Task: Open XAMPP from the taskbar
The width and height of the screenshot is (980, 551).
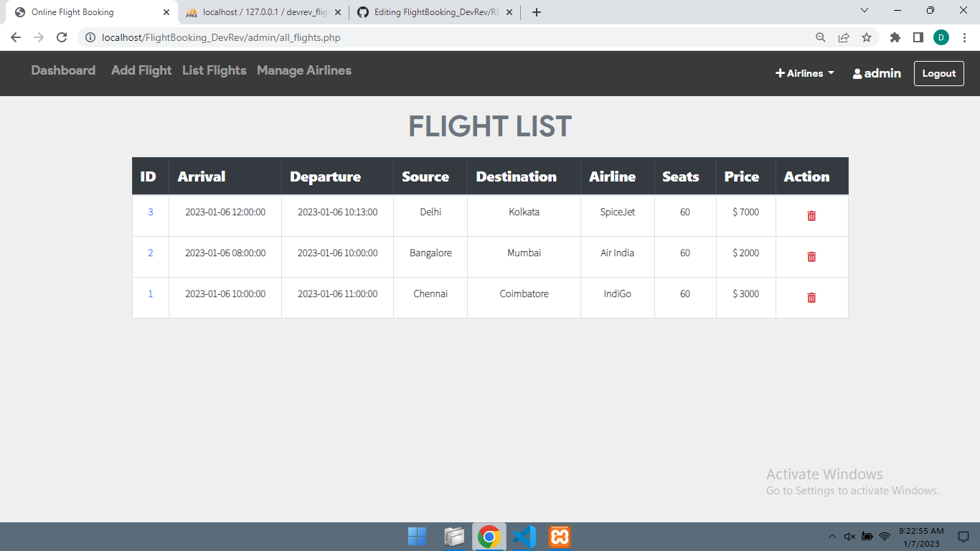Action: click(x=559, y=536)
